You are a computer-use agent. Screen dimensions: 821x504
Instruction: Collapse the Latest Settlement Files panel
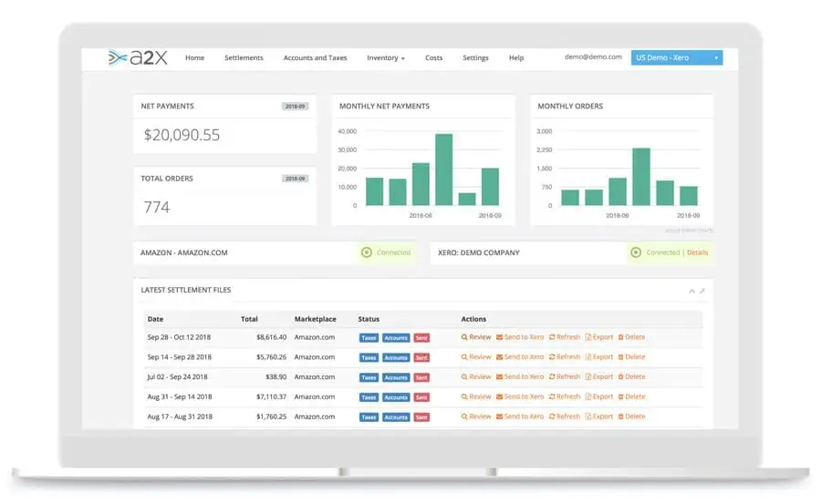691,291
